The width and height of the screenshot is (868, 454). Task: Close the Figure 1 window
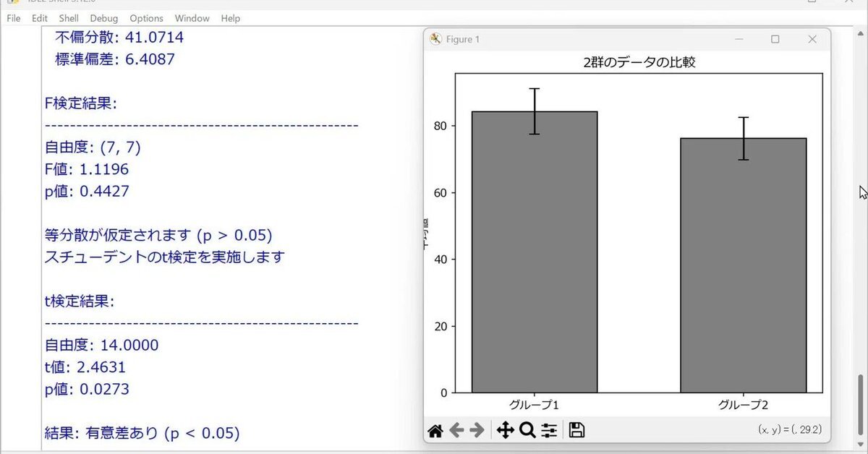click(x=812, y=39)
